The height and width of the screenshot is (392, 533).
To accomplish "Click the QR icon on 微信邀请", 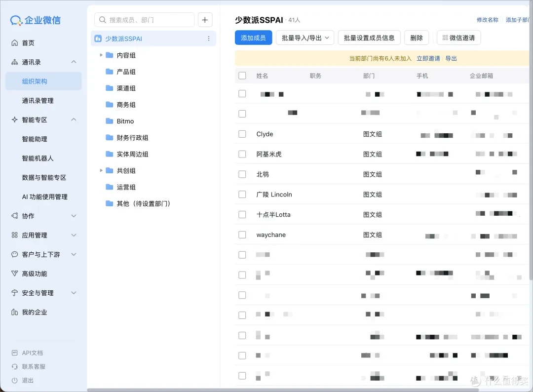I will (x=445, y=38).
